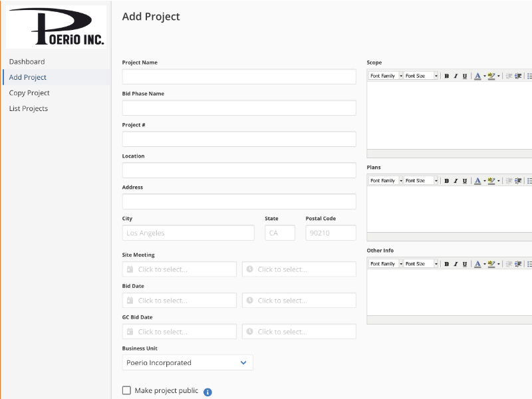Screen dimensions: 532x399
Task: Click inside the Project Name field
Action: pyautogui.click(x=239, y=76)
